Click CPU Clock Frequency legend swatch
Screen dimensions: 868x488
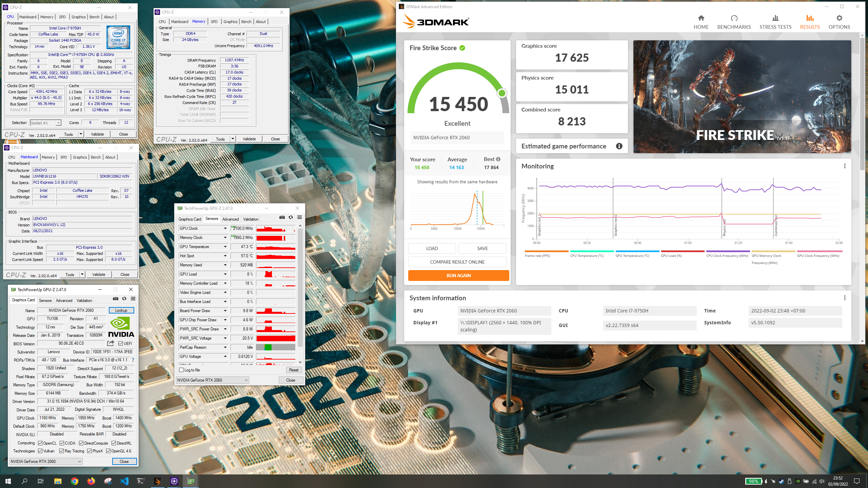point(728,251)
